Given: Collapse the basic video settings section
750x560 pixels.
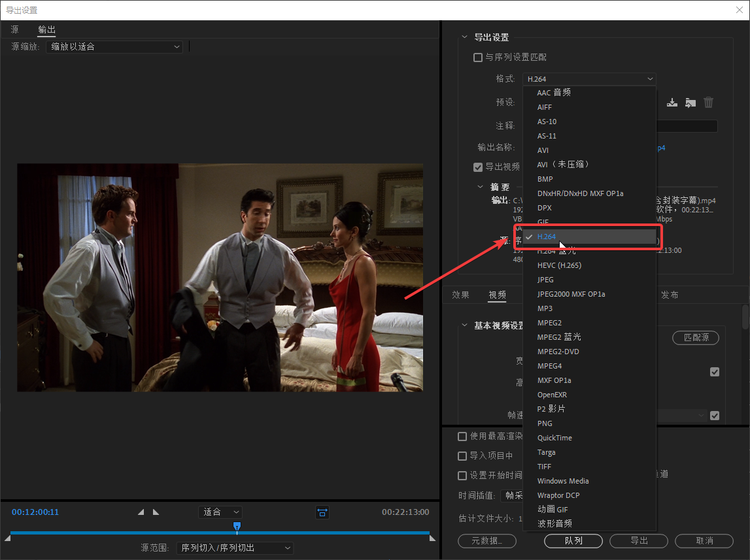Looking at the screenshot, I should (464, 325).
